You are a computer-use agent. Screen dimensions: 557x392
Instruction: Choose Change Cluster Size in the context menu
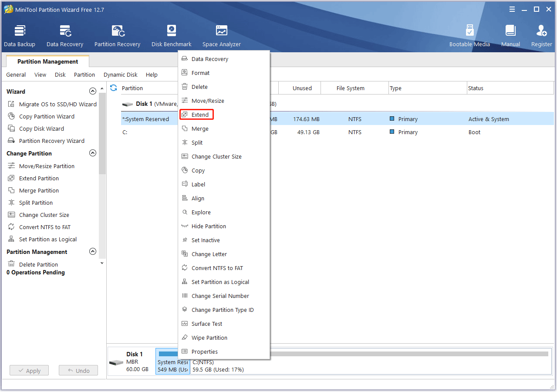tap(224, 156)
